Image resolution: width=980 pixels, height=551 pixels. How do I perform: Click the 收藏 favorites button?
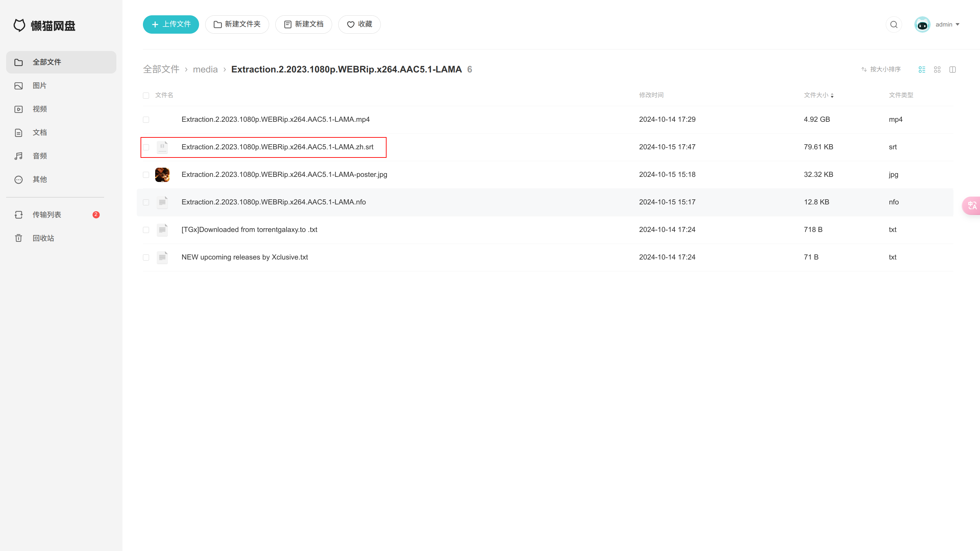coord(360,25)
